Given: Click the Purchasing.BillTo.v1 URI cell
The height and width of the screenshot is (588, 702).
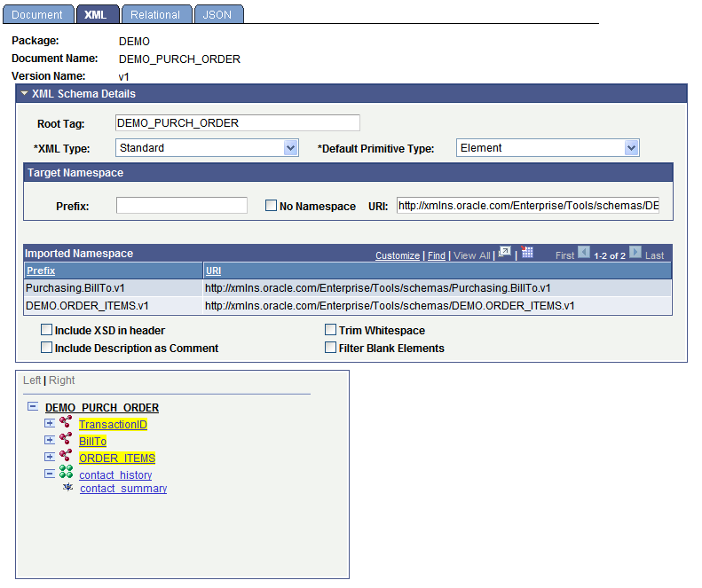Looking at the screenshot, I should point(437,288).
